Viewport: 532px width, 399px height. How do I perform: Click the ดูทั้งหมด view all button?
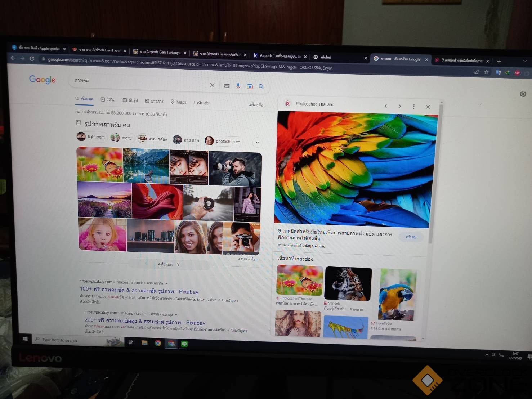click(x=169, y=264)
